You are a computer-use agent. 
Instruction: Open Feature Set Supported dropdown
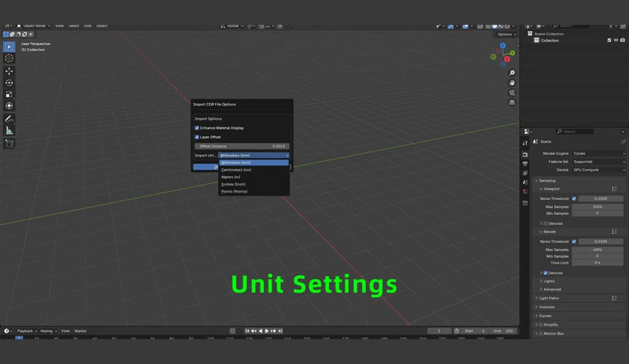(x=599, y=162)
